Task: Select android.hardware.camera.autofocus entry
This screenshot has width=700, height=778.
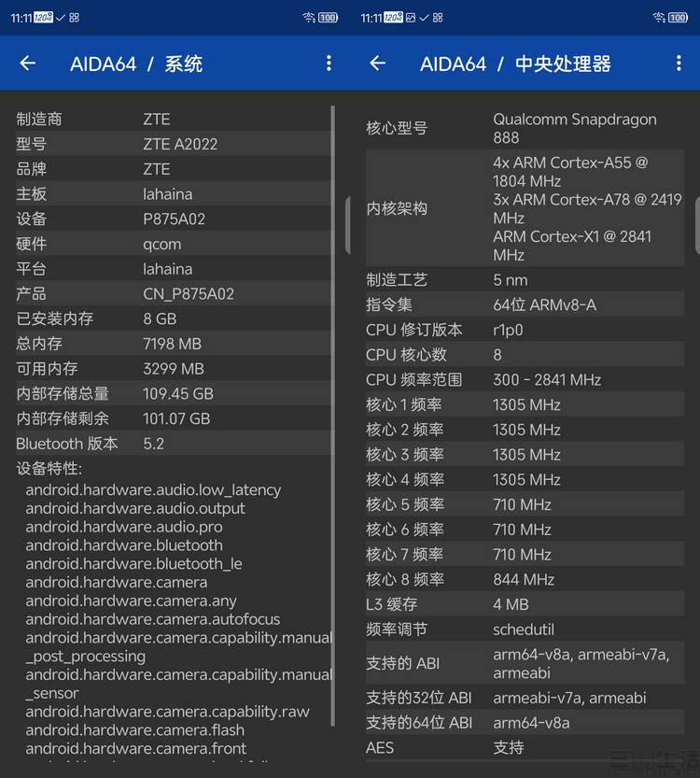Action: tap(153, 619)
